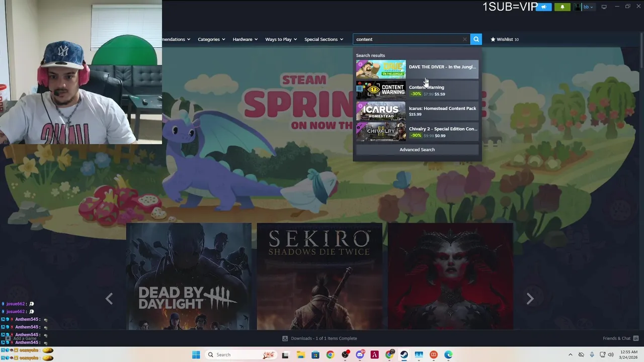Screen dimensions: 644x362
Task: Go to previous carousel slide arrow
Action: point(109,299)
